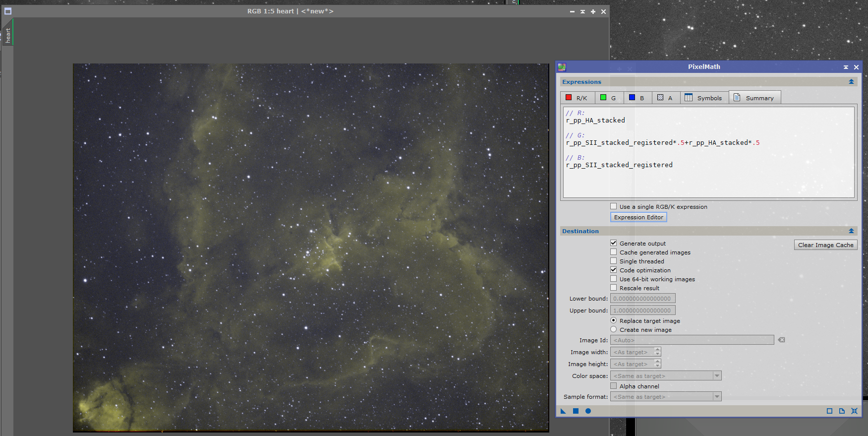868x436 pixels.
Task: Click the Clear Image Cache button
Action: 825,245
